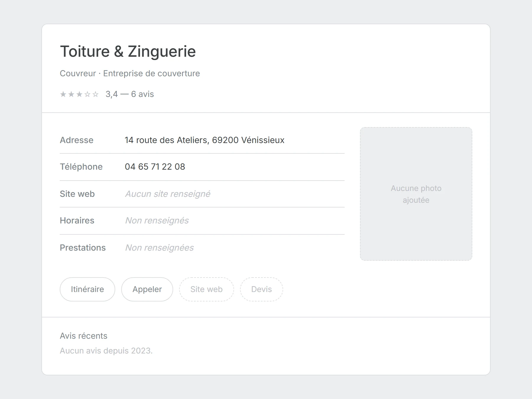Screen dimensions: 532x399
Task: Click the Toiture & Zinguerie title
Action: [128, 51]
